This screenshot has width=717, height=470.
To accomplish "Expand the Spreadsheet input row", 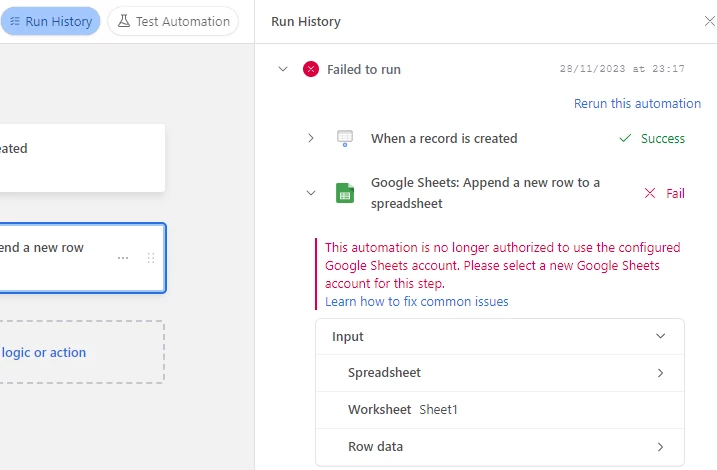I will click(x=660, y=373).
